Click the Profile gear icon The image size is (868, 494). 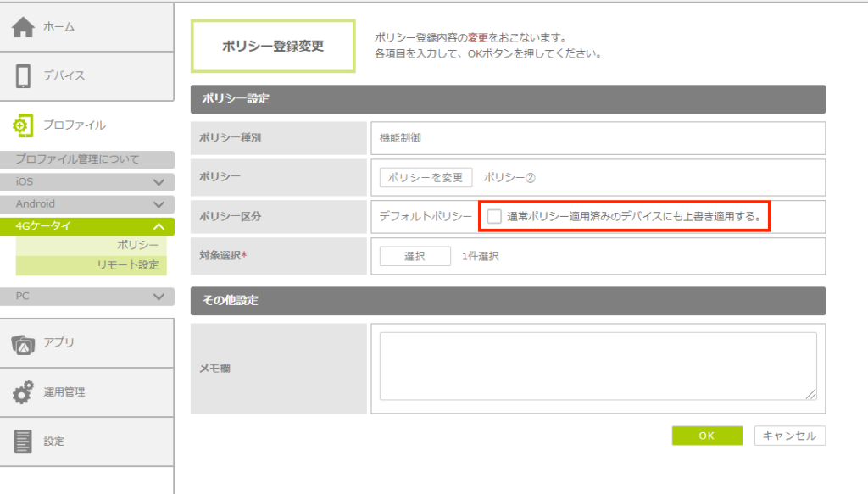[x=23, y=125]
